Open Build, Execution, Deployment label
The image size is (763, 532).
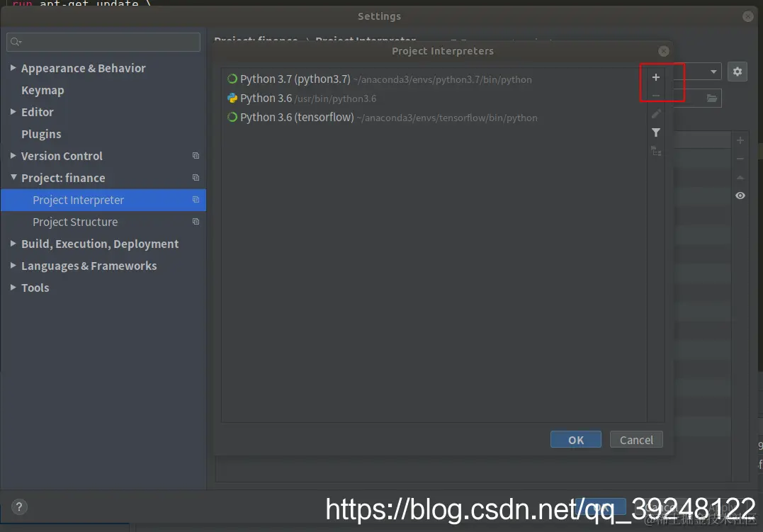[100, 244]
